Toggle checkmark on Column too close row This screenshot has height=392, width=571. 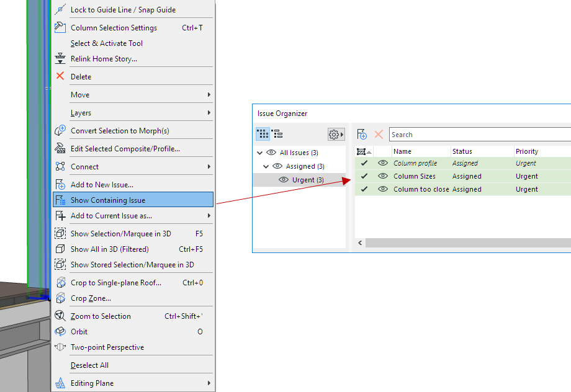click(x=364, y=189)
